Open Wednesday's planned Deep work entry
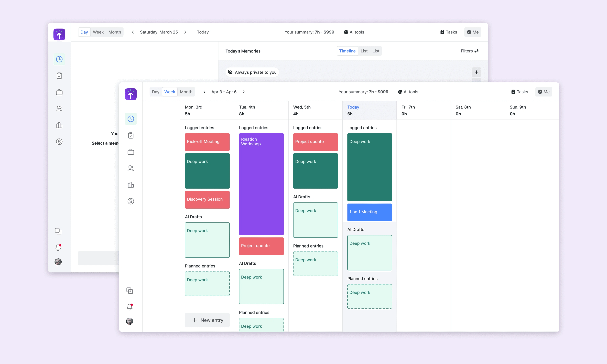This screenshot has width=607, height=364. 315,264
